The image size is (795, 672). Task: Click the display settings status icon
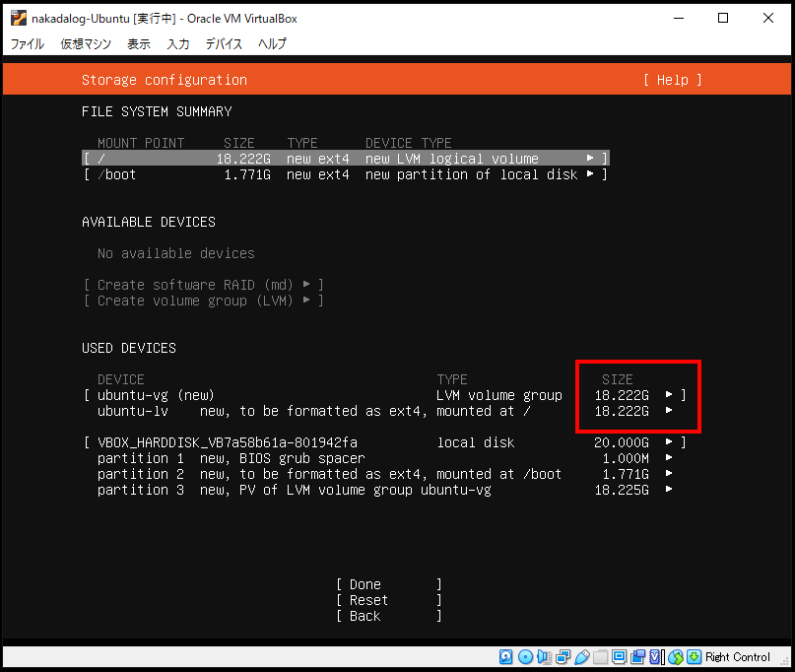click(619, 657)
